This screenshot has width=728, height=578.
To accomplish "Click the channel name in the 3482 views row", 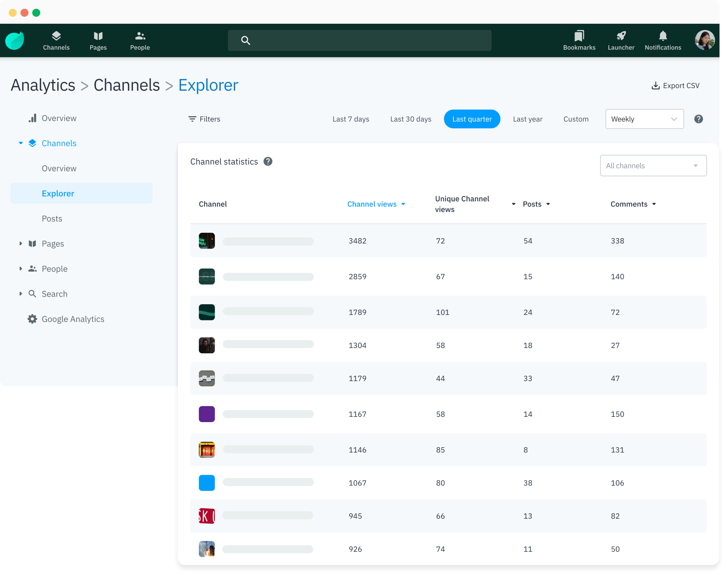I will [x=268, y=241].
